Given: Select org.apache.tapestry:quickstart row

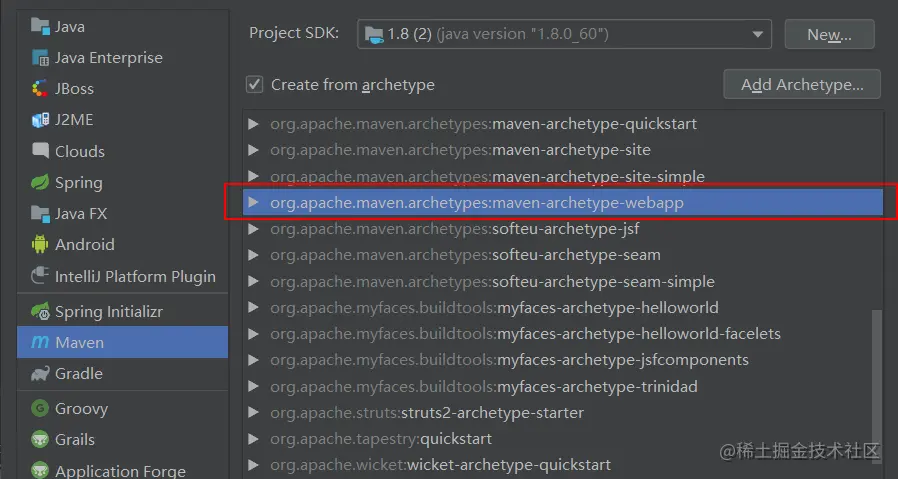Looking at the screenshot, I should point(562,439).
